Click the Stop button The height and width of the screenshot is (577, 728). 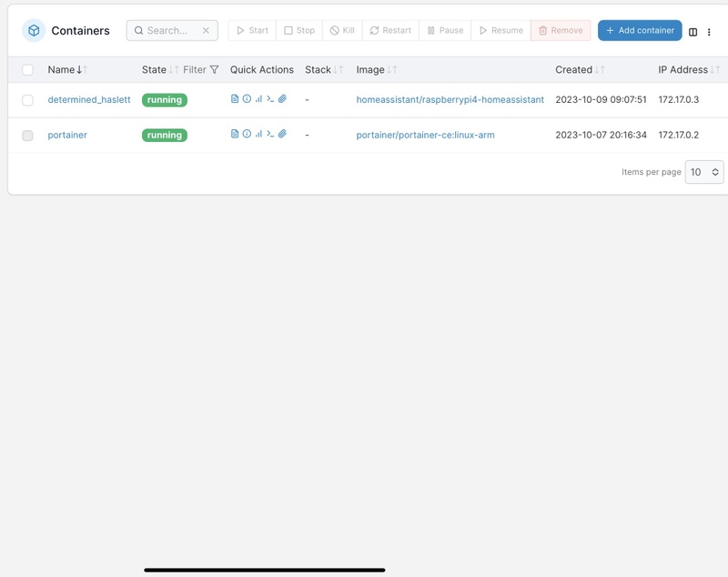tap(299, 31)
